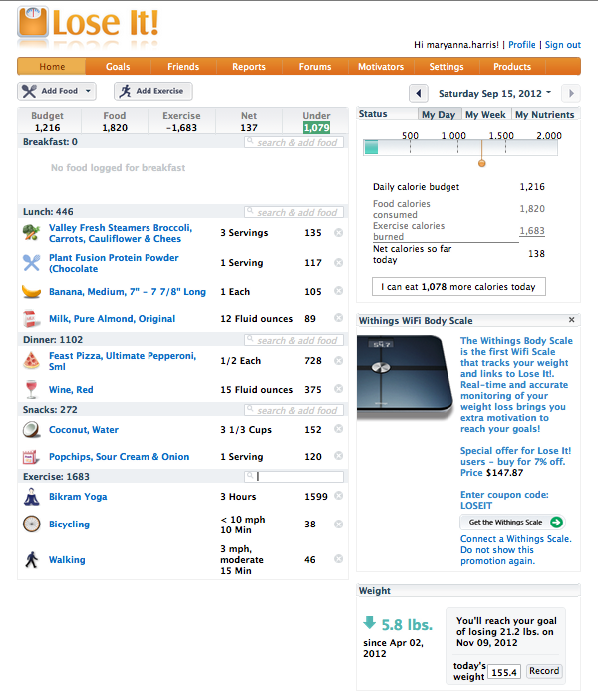The height and width of the screenshot is (700, 598).
Task: Click the Sign out link
Action: (x=562, y=45)
